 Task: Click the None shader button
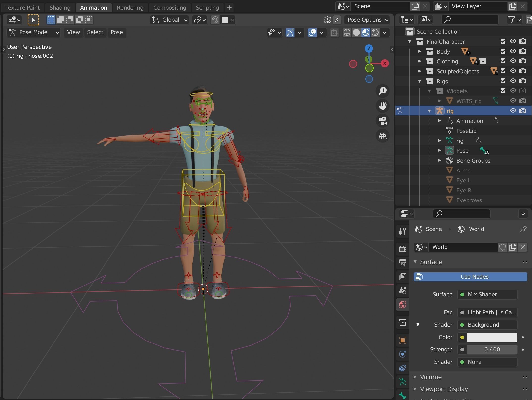click(x=487, y=362)
